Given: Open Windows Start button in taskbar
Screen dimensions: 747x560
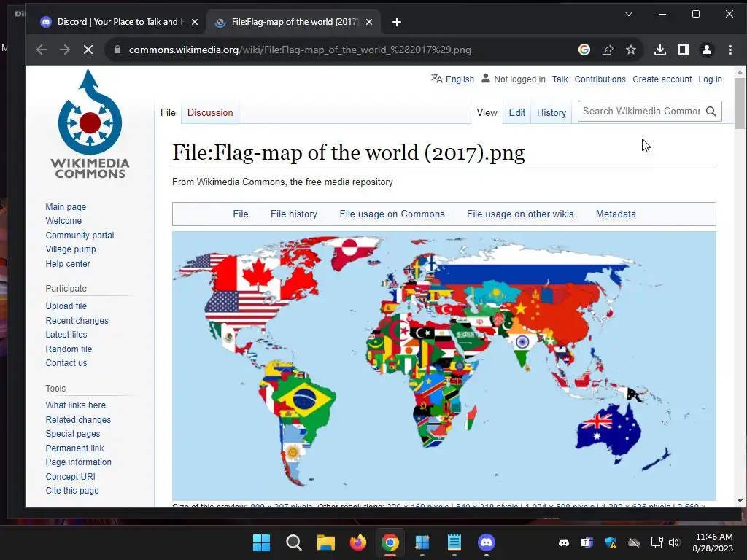Looking at the screenshot, I should point(261,542).
